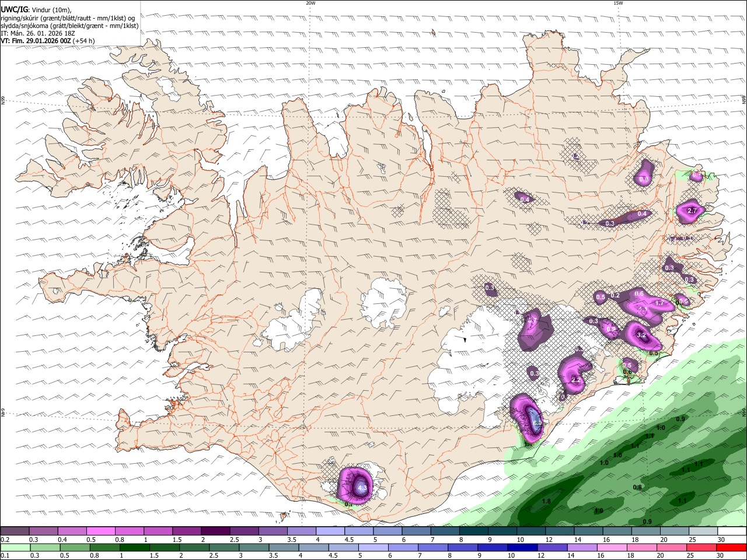Pick the darkest purple 2–2.5 snow legend swatch
747x560 pixels.
tap(215, 531)
